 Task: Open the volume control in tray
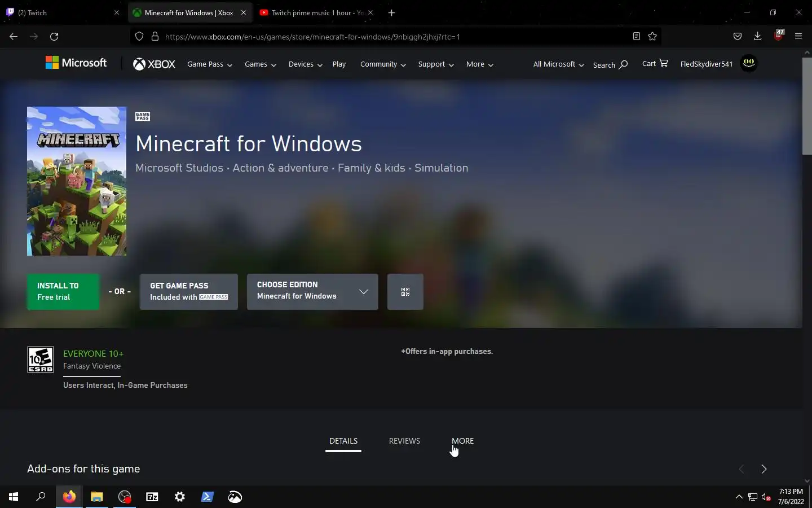pos(766,497)
